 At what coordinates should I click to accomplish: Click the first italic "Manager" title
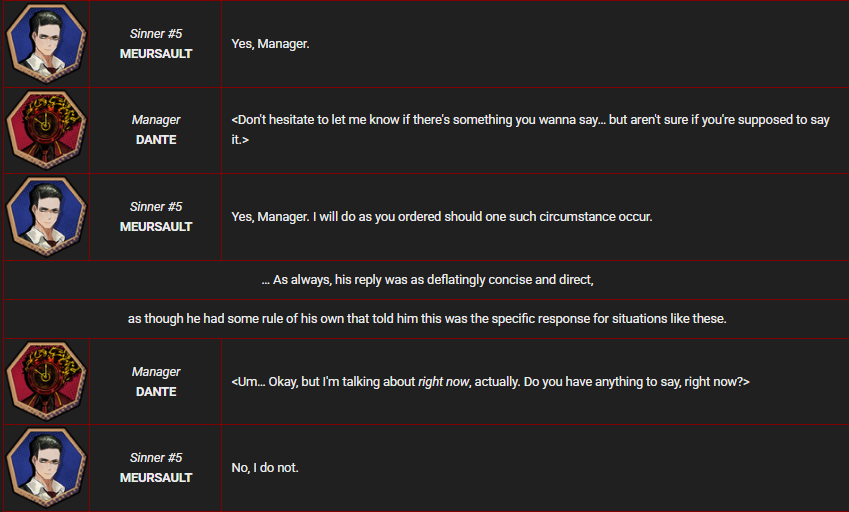pyautogui.click(x=156, y=120)
